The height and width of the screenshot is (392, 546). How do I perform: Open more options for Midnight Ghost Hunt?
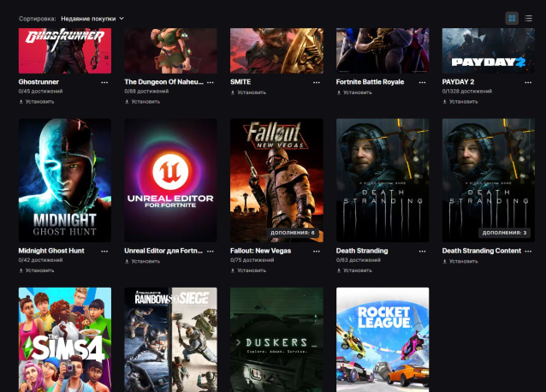pyautogui.click(x=104, y=252)
